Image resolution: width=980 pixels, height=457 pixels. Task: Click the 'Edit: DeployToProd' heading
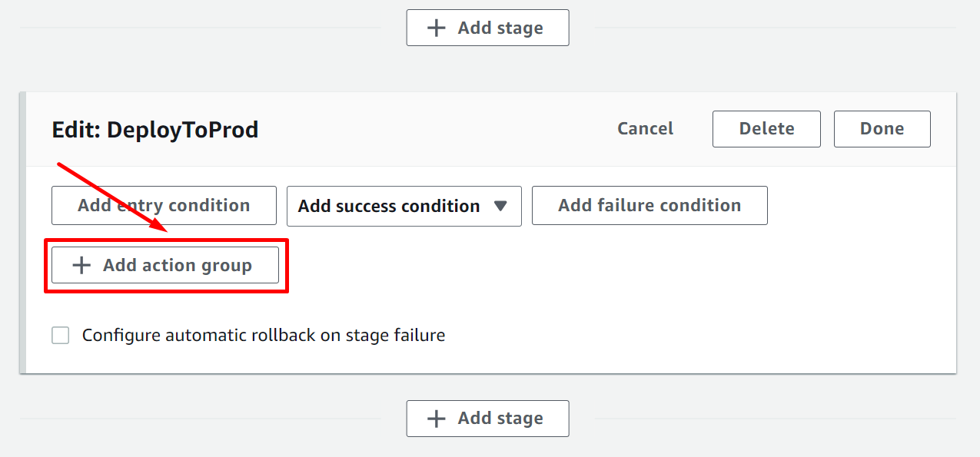click(154, 130)
